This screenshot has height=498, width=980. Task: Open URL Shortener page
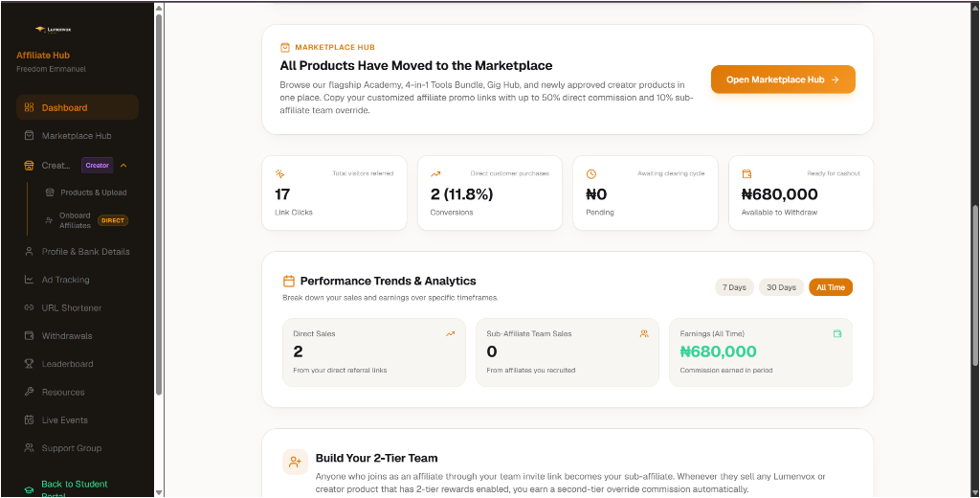[78, 307]
